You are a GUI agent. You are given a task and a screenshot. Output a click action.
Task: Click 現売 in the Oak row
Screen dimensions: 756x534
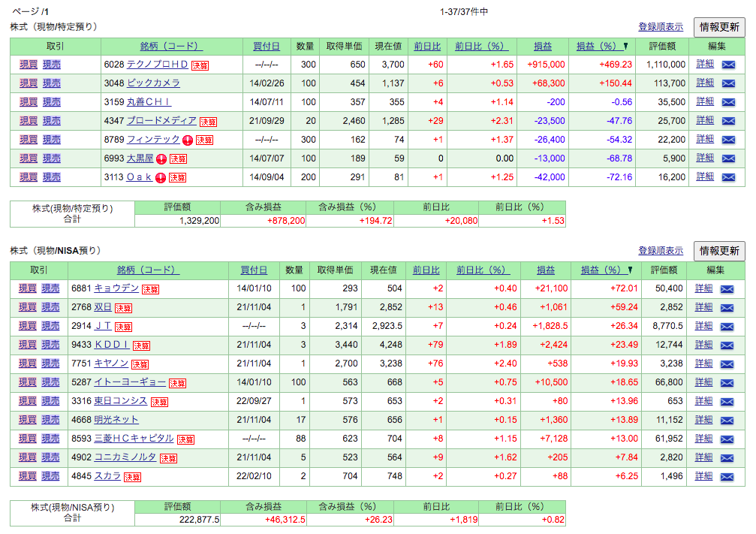click(x=52, y=177)
